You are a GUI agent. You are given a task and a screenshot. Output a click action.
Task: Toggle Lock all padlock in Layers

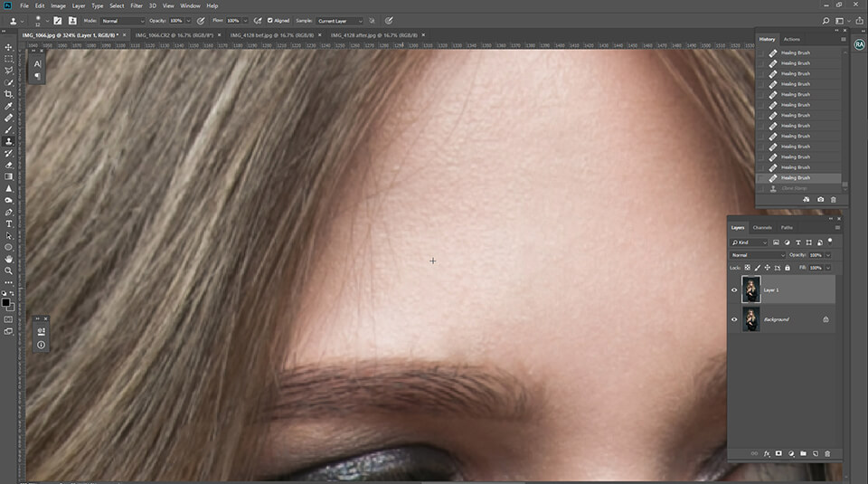[x=788, y=268]
